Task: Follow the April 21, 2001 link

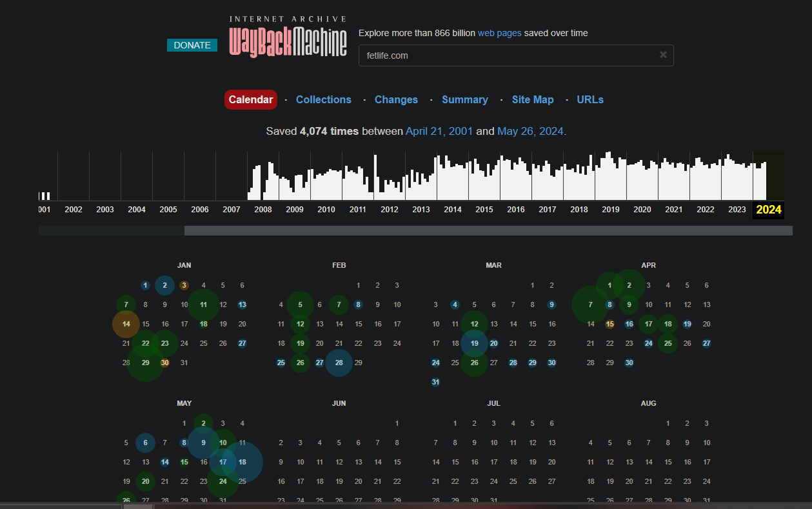Action: pos(439,131)
